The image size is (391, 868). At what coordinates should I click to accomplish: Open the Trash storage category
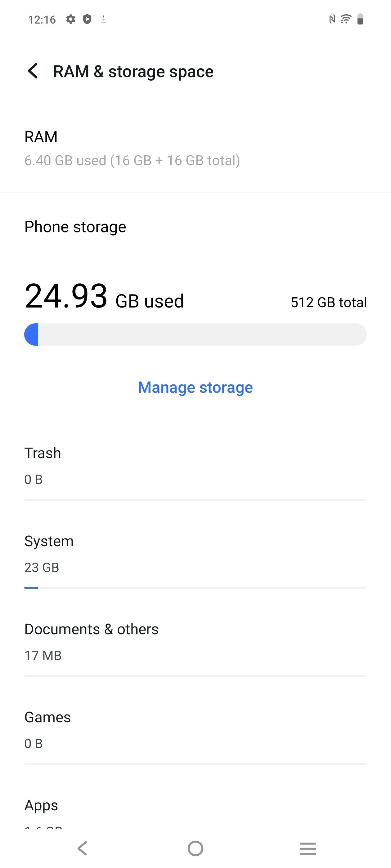coord(195,466)
